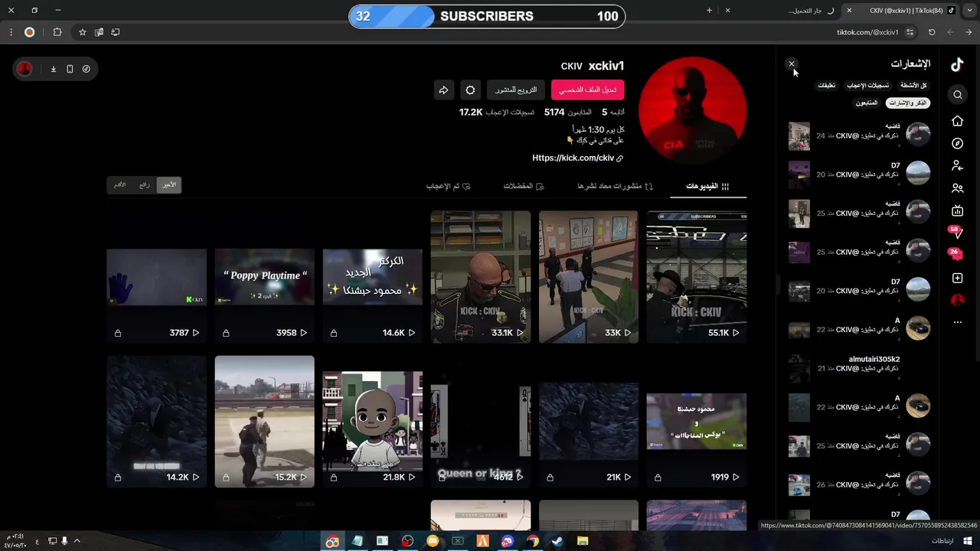Go to TikTok Home feed icon
The image size is (980, 551).
point(957,121)
